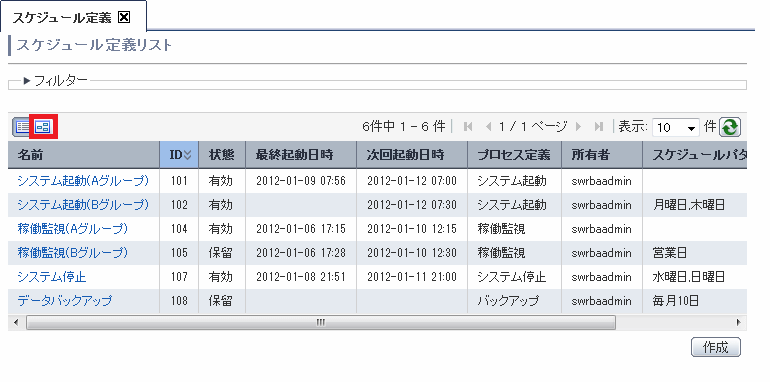The width and height of the screenshot is (770, 382).
Task: Click the ID cell 105
Action: 179,253
